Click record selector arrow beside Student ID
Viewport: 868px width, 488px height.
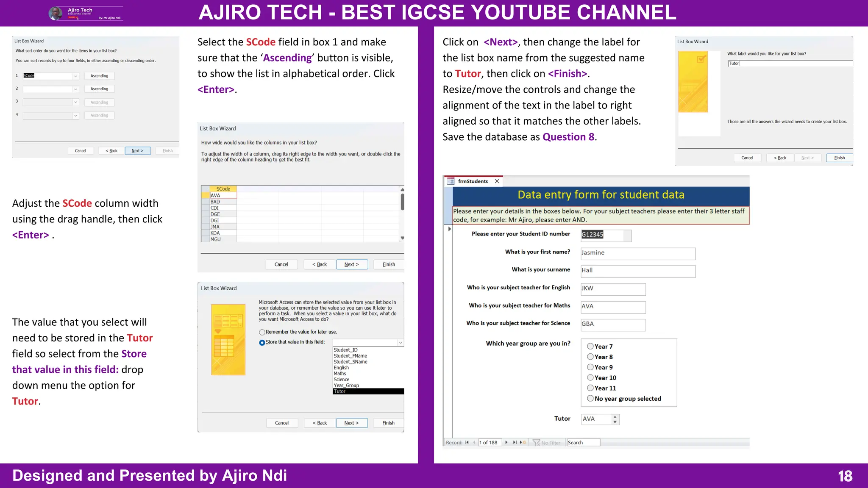(449, 229)
